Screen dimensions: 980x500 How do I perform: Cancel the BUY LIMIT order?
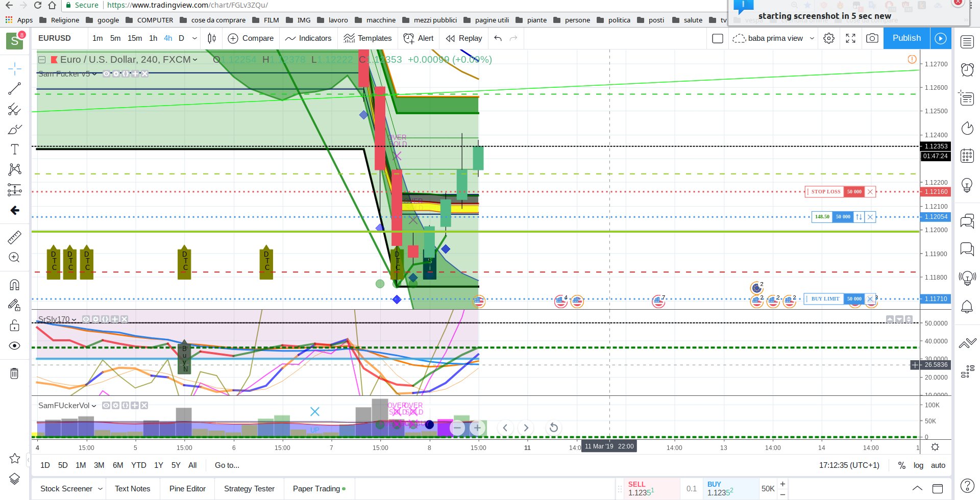(870, 299)
